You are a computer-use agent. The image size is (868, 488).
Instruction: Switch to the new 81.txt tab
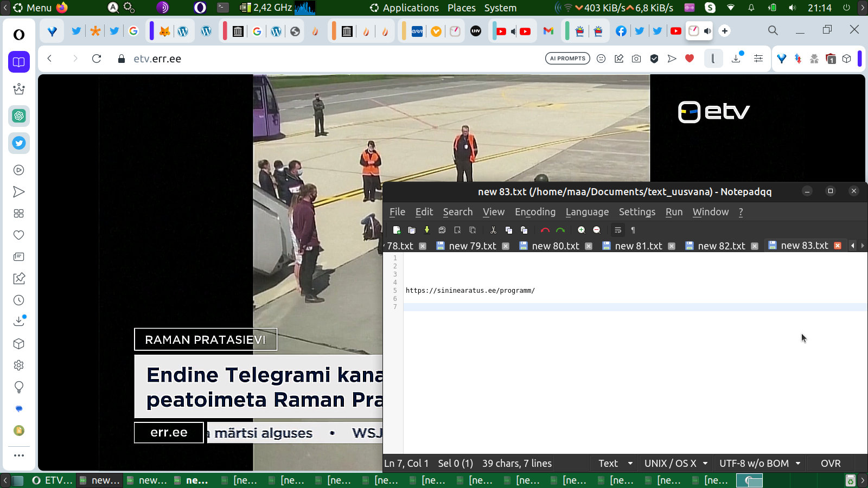click(638, 246)
